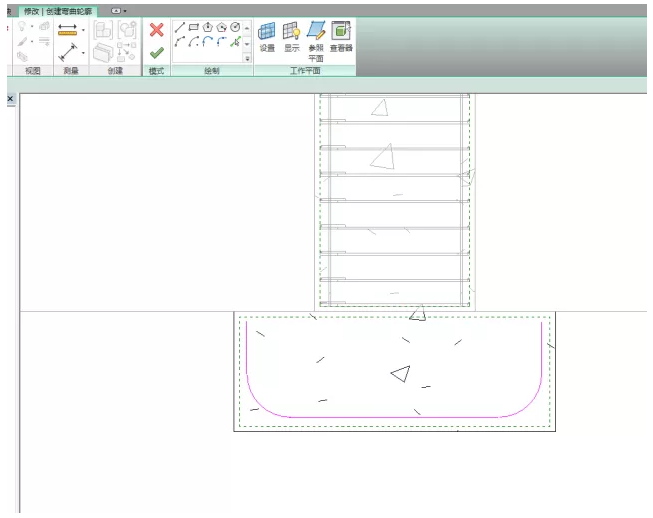This screenshot has width=653, height=518.
Task: Expand the draw gallery with bottom arrow
Action: (x=248, y=58)
